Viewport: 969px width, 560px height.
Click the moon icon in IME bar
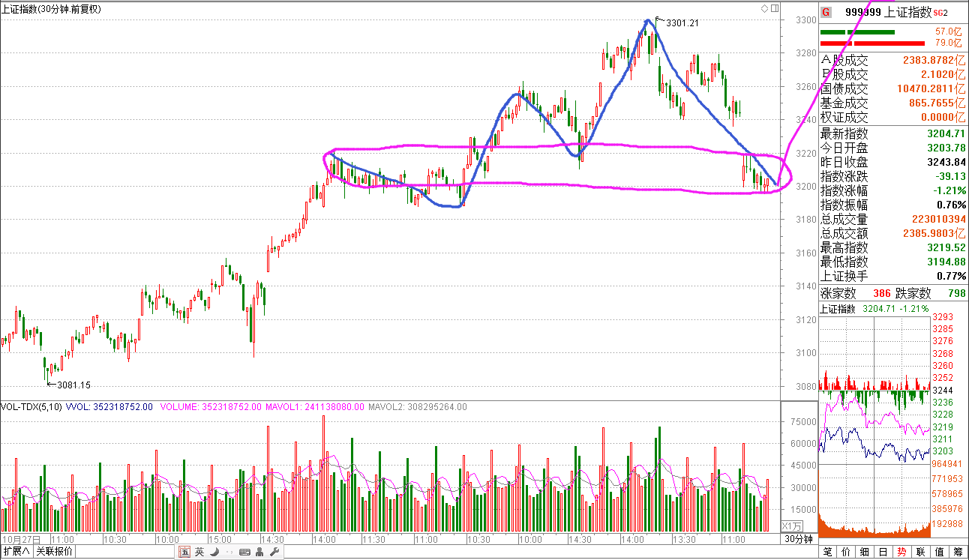click(214, 553)
